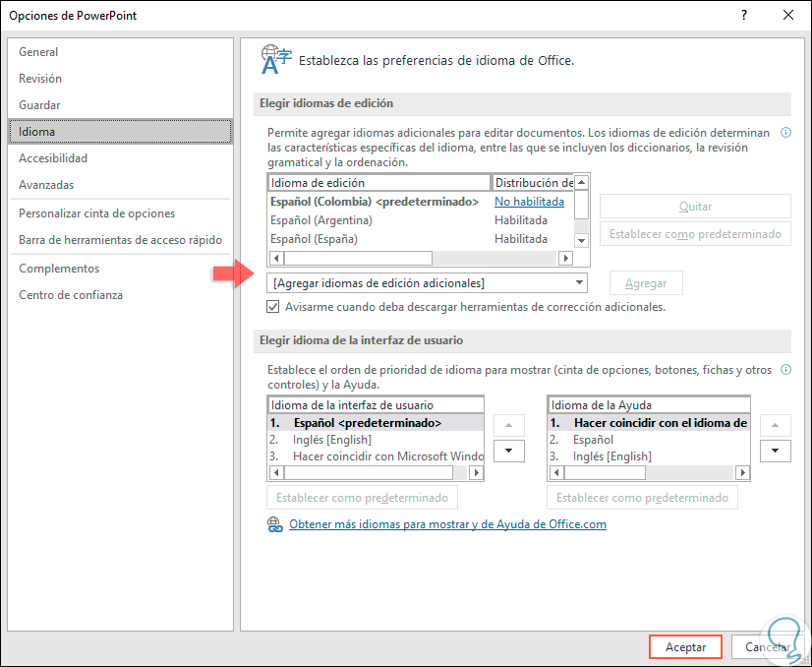This screenshot has height=667, width=812.
Task: Select Hacer coincidir con Microsoft Windows entry
Action: pos(376,456)
